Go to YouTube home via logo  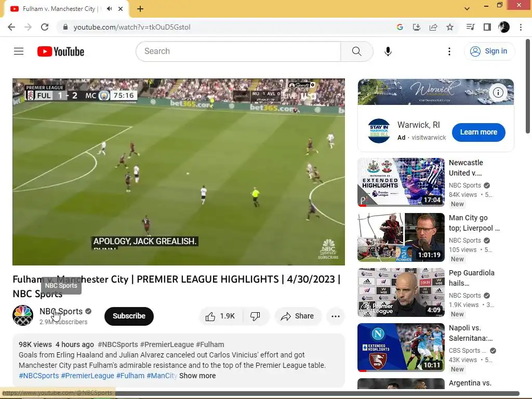pos(61,51)
